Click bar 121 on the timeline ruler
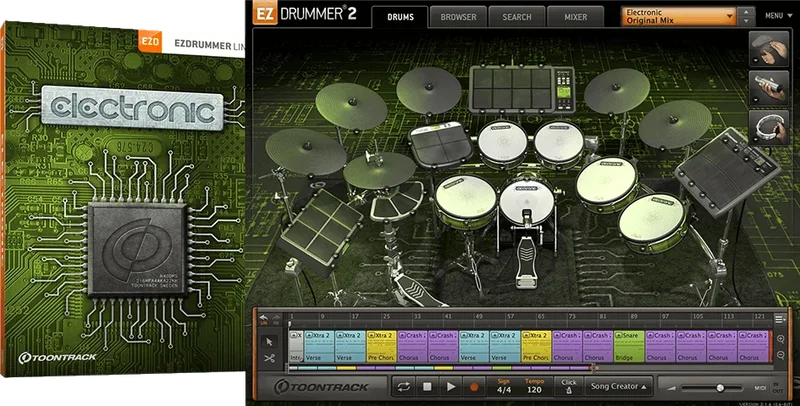 759,317
